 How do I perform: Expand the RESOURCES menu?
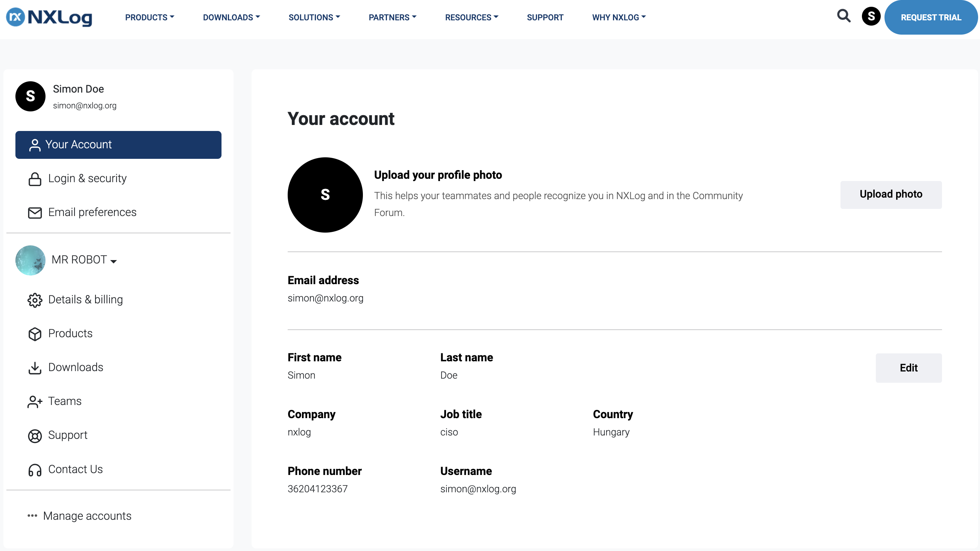[x=472, y=18]
